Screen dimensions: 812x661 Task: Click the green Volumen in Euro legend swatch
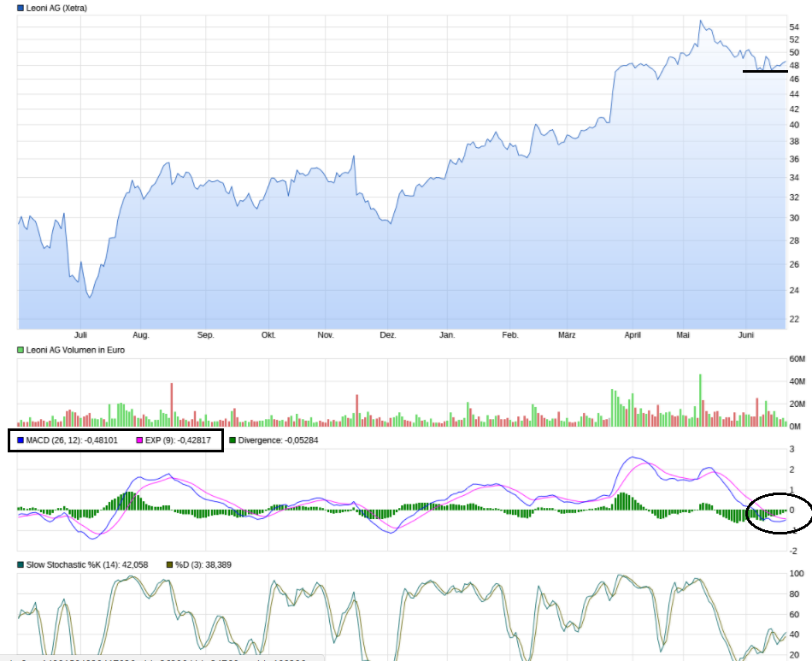[x=21, y=351]
